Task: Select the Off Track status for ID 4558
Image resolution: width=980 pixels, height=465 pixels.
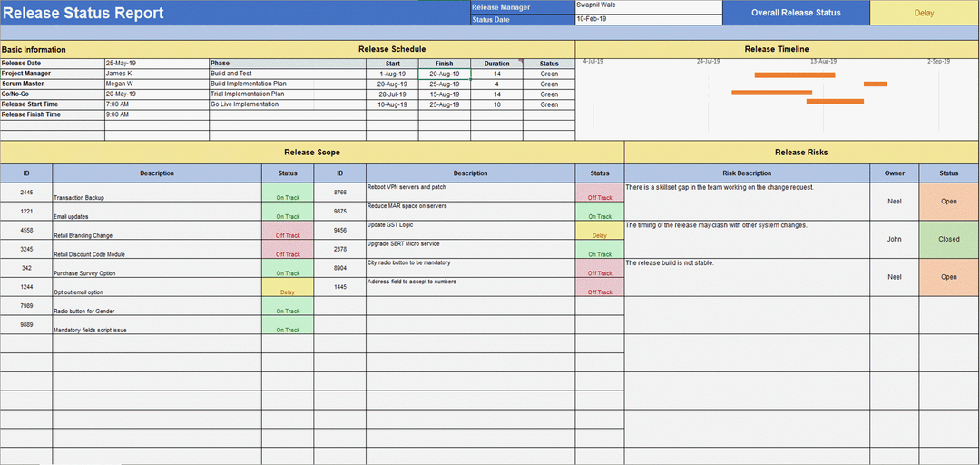Action: tap(288, 235)
